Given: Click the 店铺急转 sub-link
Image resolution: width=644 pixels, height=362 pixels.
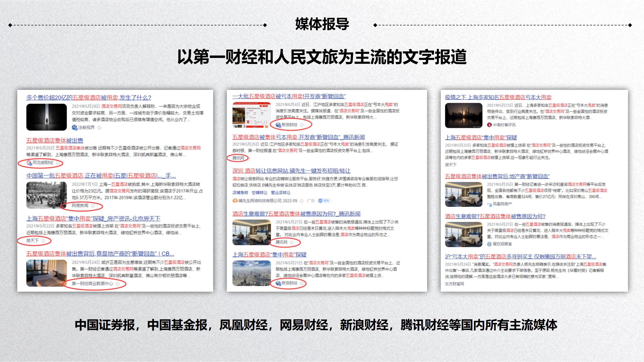Looking at the screenshot, I should pos(240,193).
